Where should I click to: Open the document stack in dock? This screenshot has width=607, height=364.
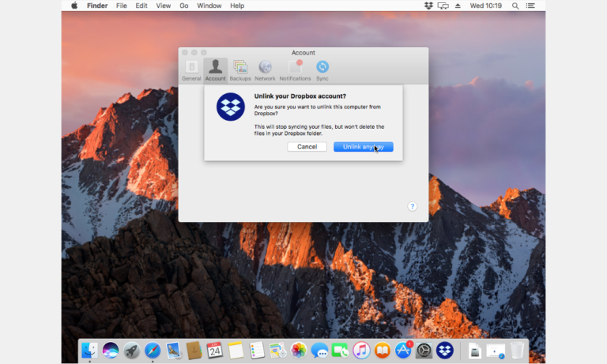tap(474, 351)
